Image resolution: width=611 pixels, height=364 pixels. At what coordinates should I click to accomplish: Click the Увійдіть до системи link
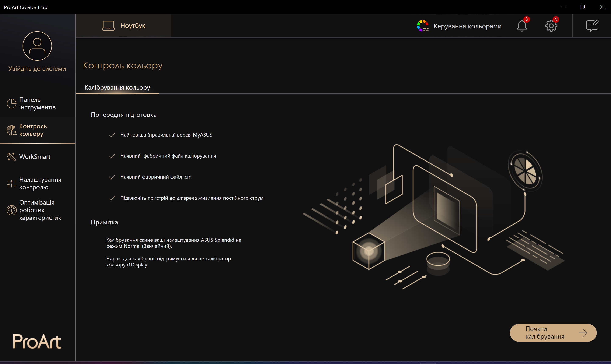pyautogui.click(x=37, y=69)
